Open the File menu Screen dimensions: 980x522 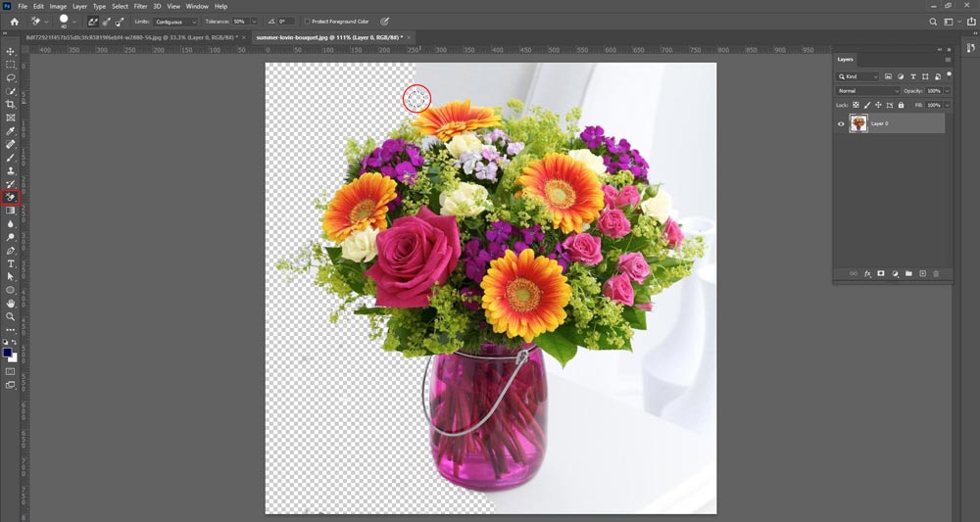coord(23,6)
